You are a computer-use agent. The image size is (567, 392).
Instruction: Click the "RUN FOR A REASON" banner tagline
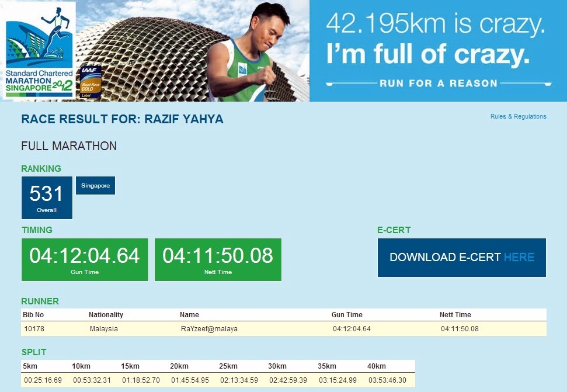(x=439, y=84)
